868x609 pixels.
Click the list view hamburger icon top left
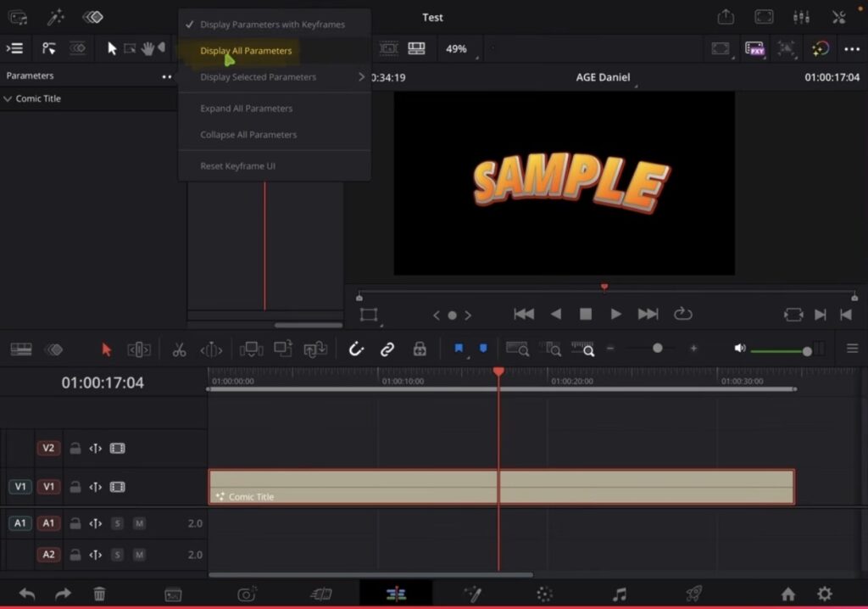14,48
